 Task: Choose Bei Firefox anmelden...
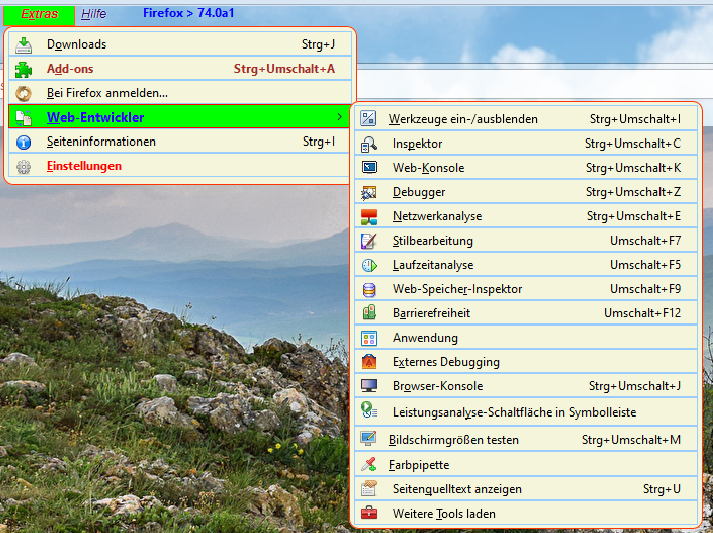[107, 93]
